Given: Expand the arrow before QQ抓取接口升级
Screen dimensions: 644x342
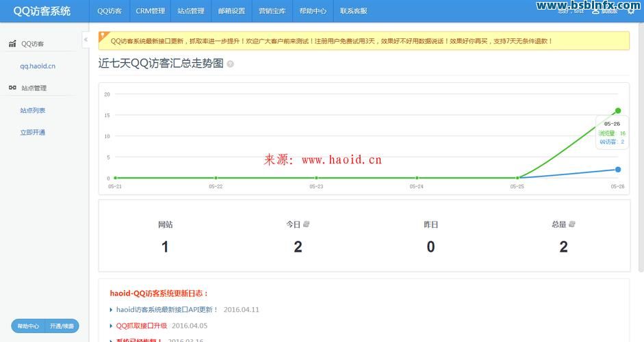Looking at the screenshot, I should pos(111,326).
